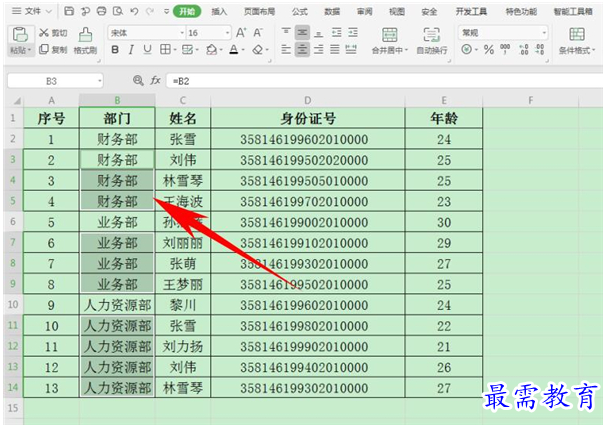606x428 pixels.
Task: Redo the last undone action
Action: (150, 12)
